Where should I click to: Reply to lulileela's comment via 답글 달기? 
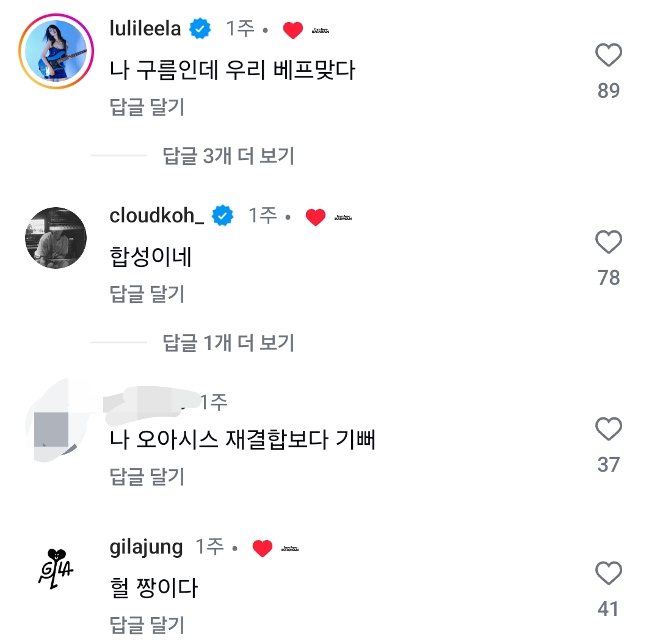(x=147, y=108)
